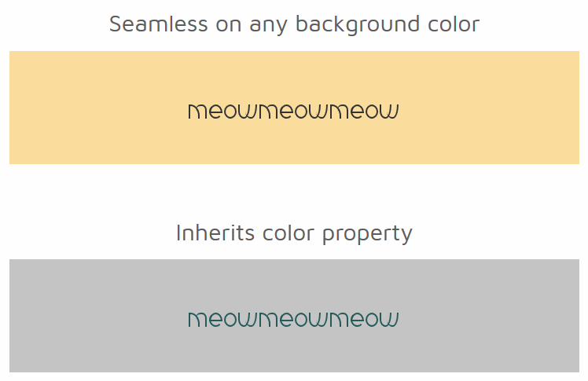The width and height of the screenshot is (588, 381).
Task: Click the first 'meow' in the gray box
Action: (x=223, y=320)
